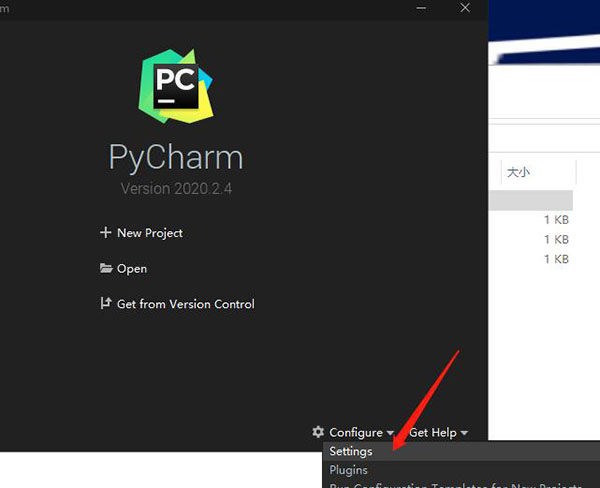
Task: Click the 大小 column header in file explorer
Action: pyautogui.click(x=518, y=172)
